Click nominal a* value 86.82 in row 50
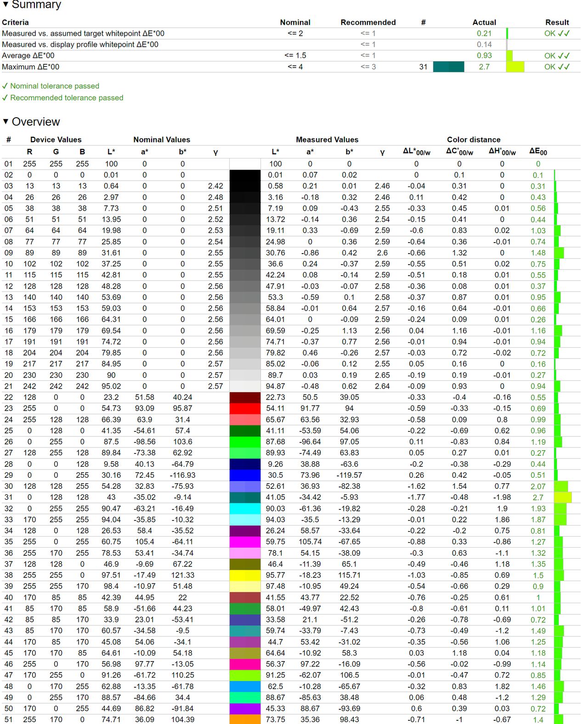Screen dimensions: 588x724 (x=144, y=708)
